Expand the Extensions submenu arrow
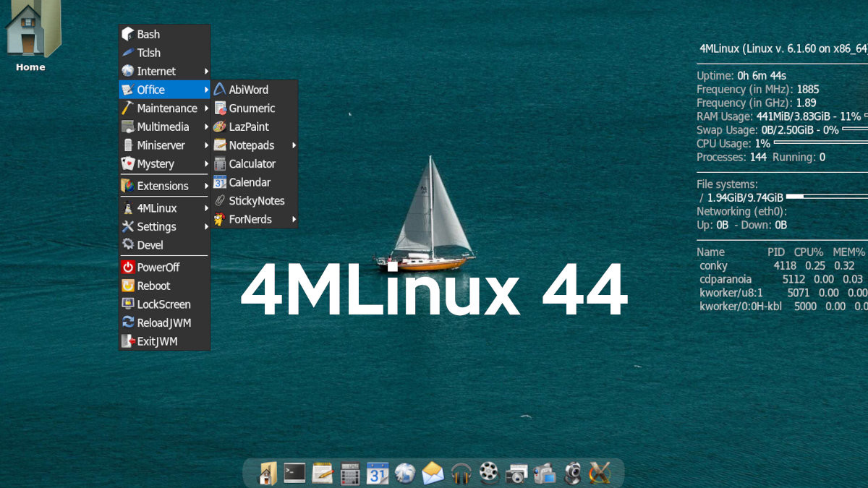The image size is (868, 488). pyautogui.click(x=206, y=186)
